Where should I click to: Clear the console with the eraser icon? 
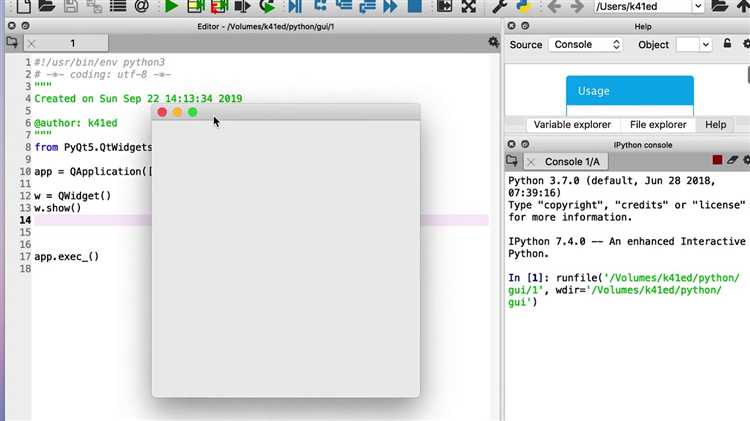click(x=732, y=161)
